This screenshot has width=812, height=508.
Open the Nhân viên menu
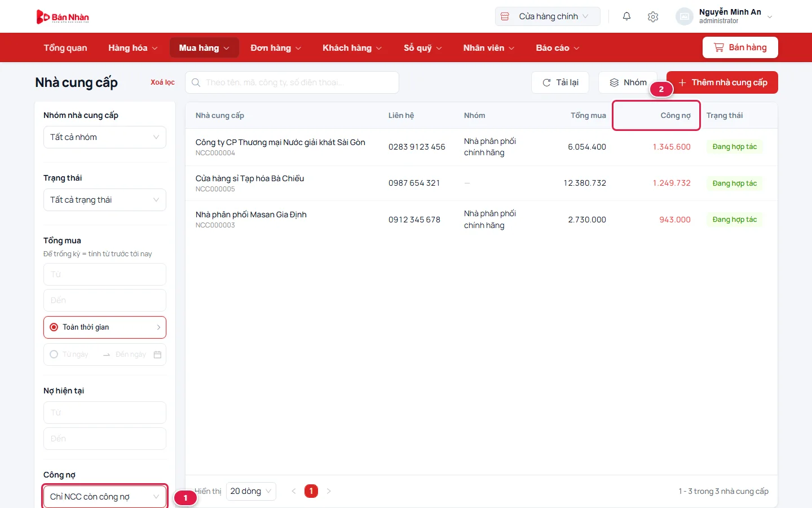pos(489,48)
